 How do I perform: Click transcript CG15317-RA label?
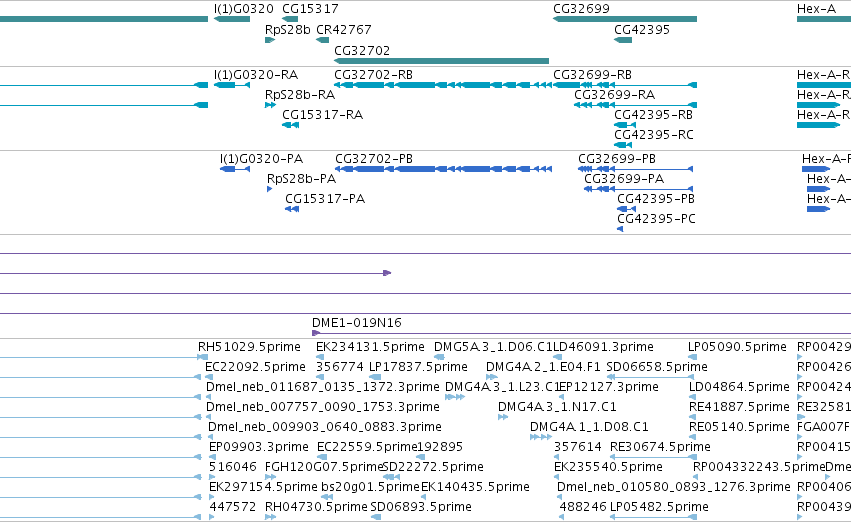(322, 114)
